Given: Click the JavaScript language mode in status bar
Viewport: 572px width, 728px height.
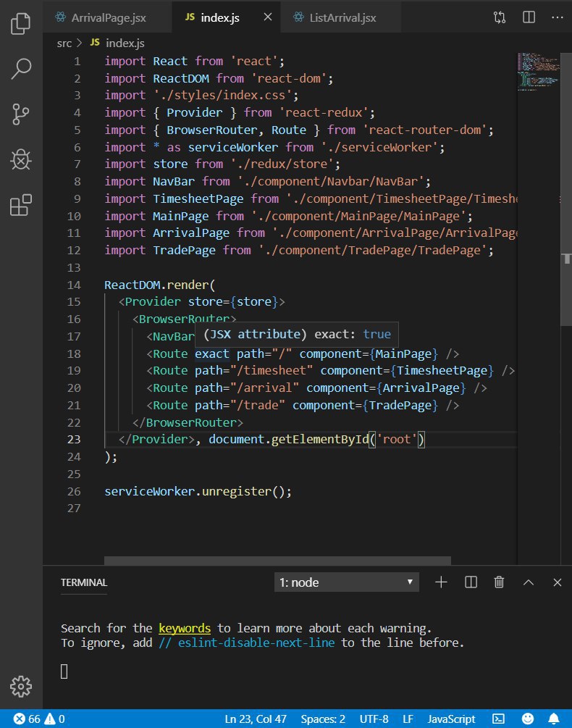Looking at the screenshot, I should coord(451,719).
